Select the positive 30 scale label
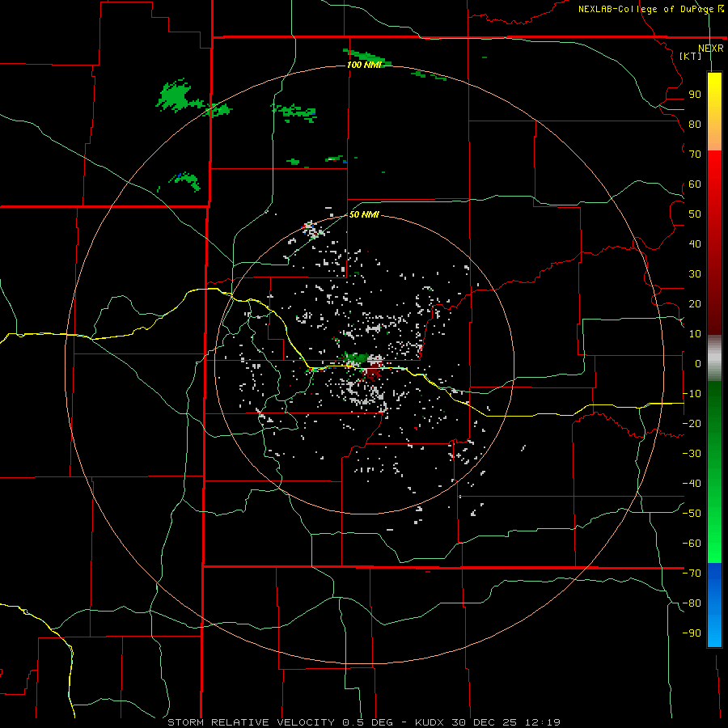The width and height of the screenshot is (728, 728). [x=695, y=274]
